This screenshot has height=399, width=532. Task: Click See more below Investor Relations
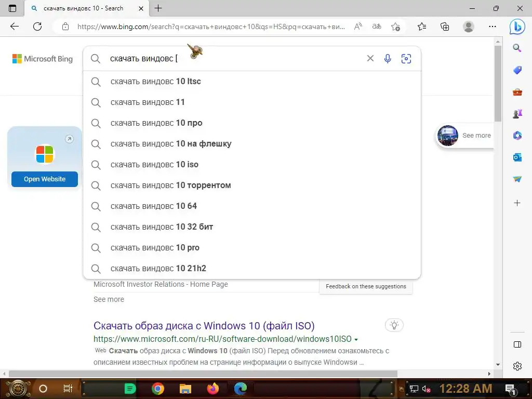coord(109,299)
